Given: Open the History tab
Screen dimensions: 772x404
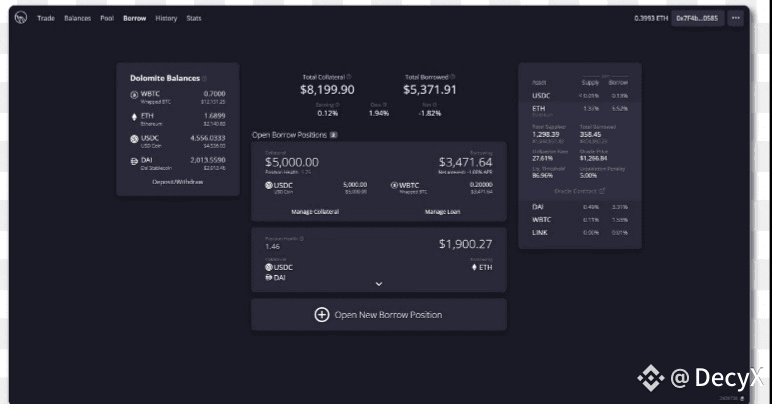Looking at the screenshot, I should [x=166, y=18].
